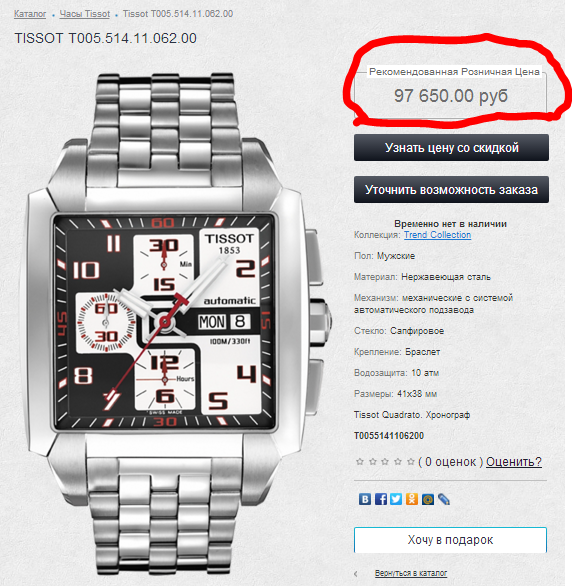Select the third rating star
Image resolution: width=572 pixels, height=586 pixels.
(385, 462)
